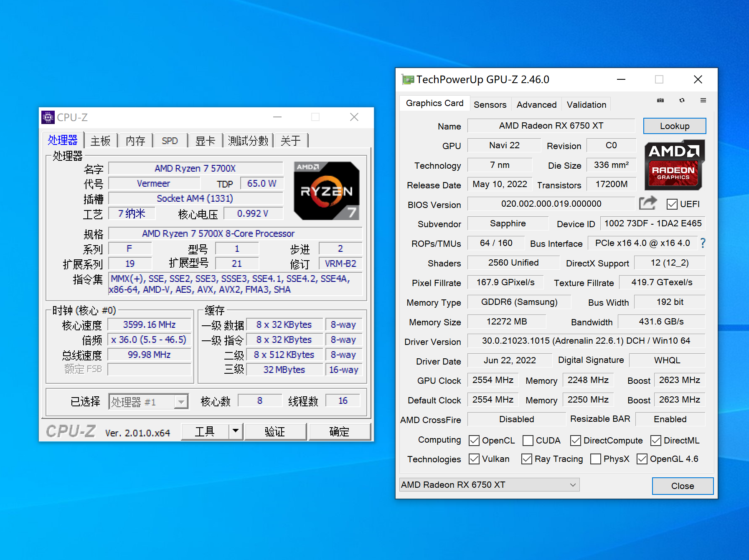Open the 主板 tab in CPU-Z
This screenshot has width=749, height=560.
click(100, 140)
